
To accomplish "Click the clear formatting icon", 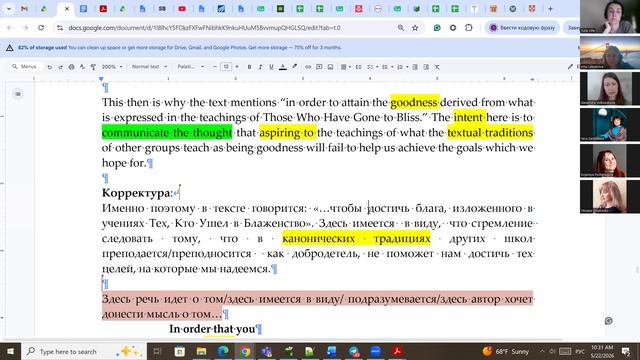I will pyautogui.click(x=437, y=67).
